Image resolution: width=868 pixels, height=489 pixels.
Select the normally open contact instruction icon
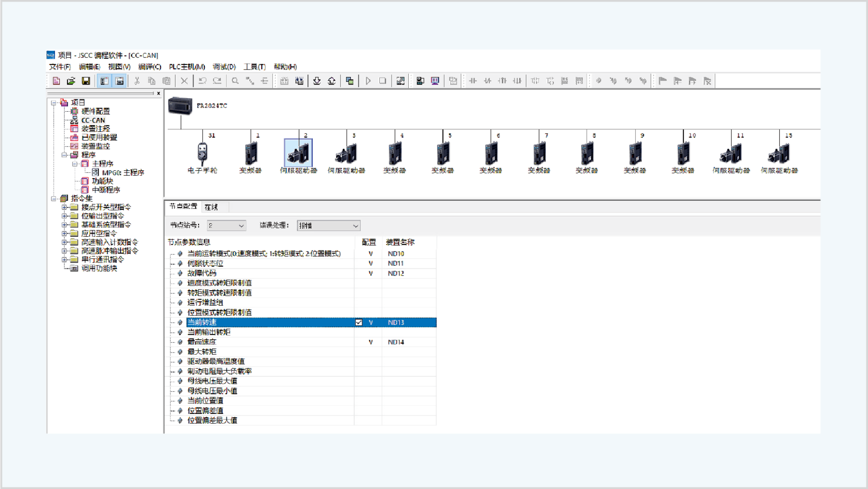[x=473, y=80]
